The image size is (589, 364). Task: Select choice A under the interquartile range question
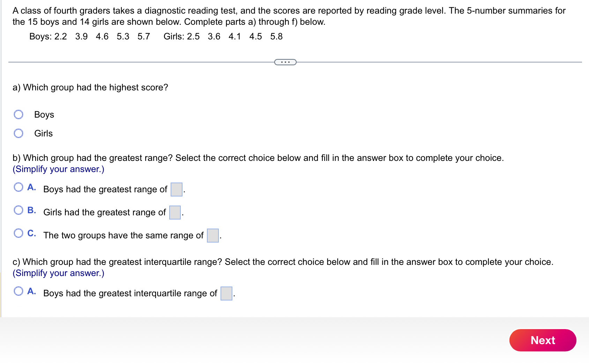pos(18,291)
